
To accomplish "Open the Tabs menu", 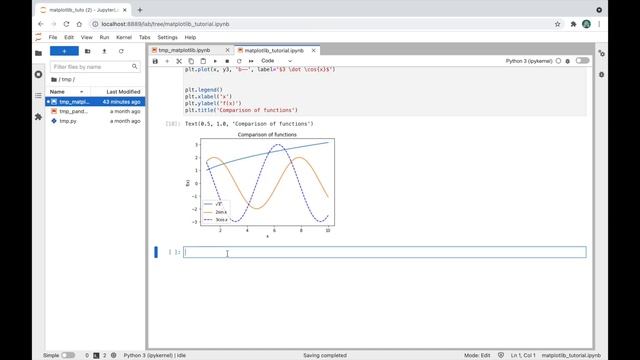I will pos(144,37).
